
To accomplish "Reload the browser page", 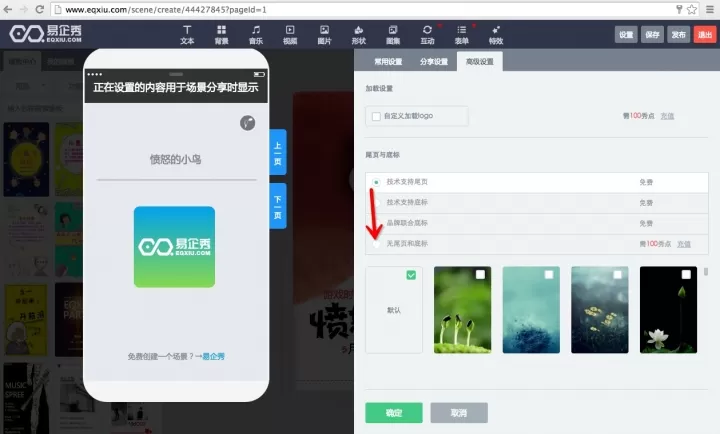I will tap(40, 9).
